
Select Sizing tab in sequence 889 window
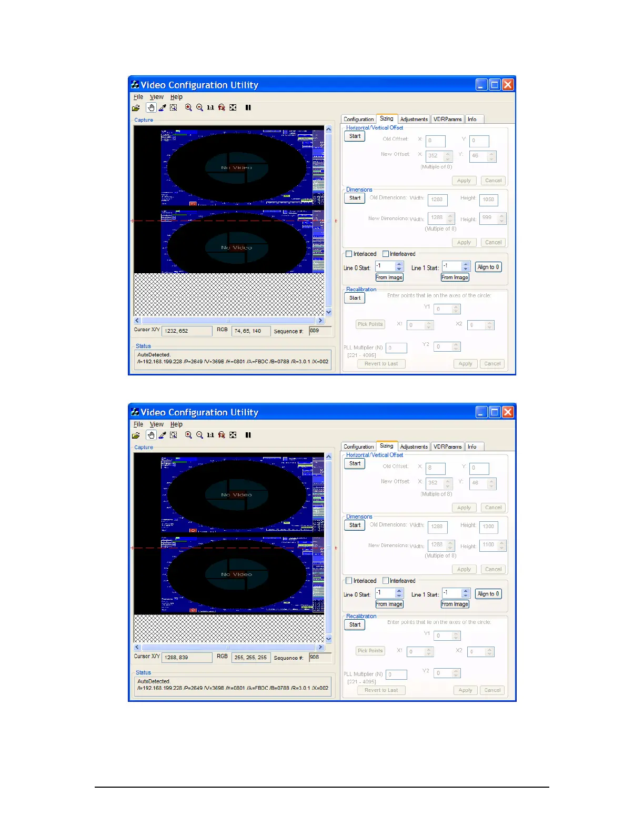387,118
